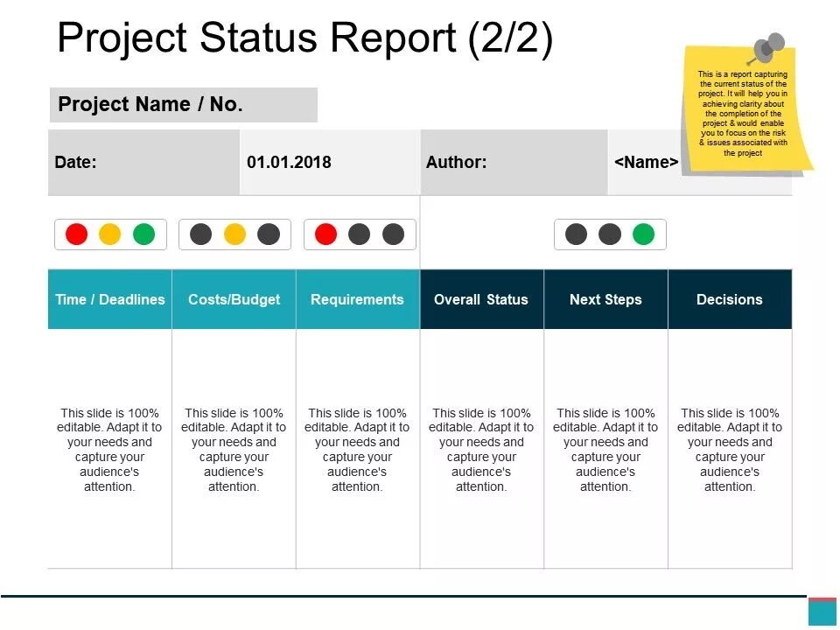Screen dimensions: 840x630
Task: Click the green light above Next Steps
Action: [x=643, y=234]
